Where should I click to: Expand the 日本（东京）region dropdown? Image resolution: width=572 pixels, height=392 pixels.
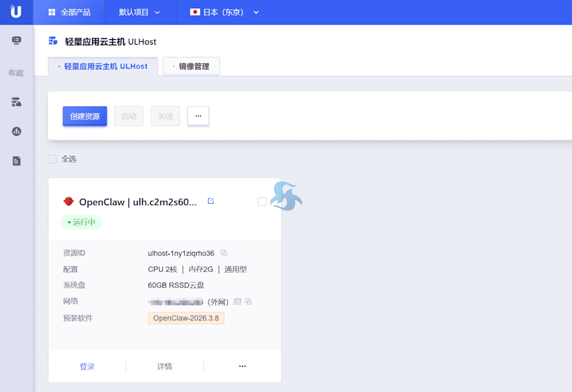224,13
